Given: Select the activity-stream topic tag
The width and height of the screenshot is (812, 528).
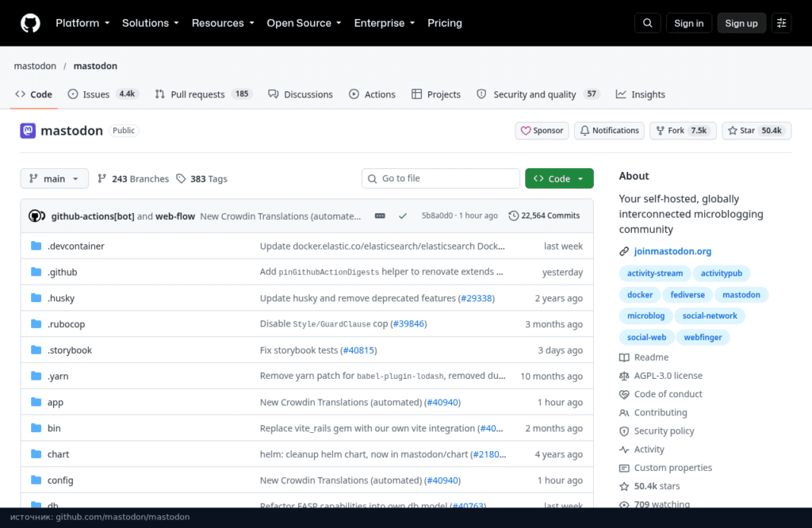Looking at the screenshot, I should (654, 274).
